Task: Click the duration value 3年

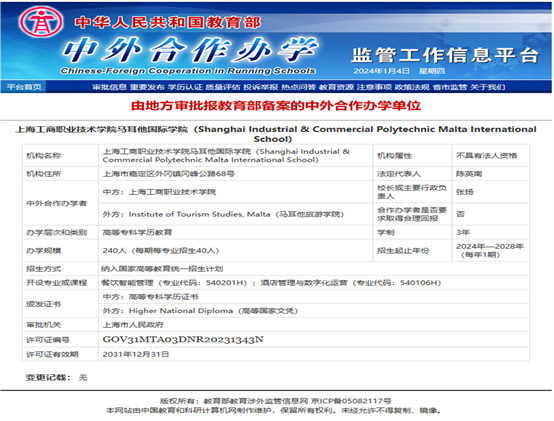Action: pyautogui.click(x=463, y=232)
